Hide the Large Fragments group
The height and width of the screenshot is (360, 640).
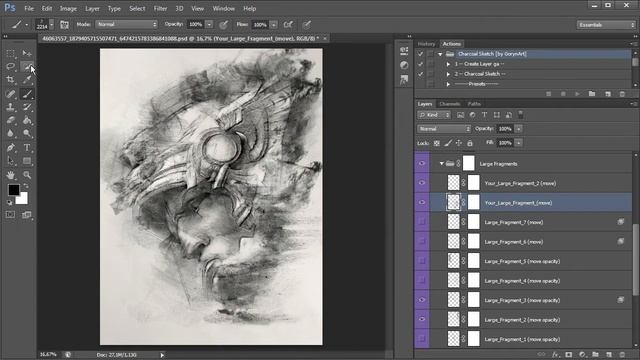(x=422, y=164)
